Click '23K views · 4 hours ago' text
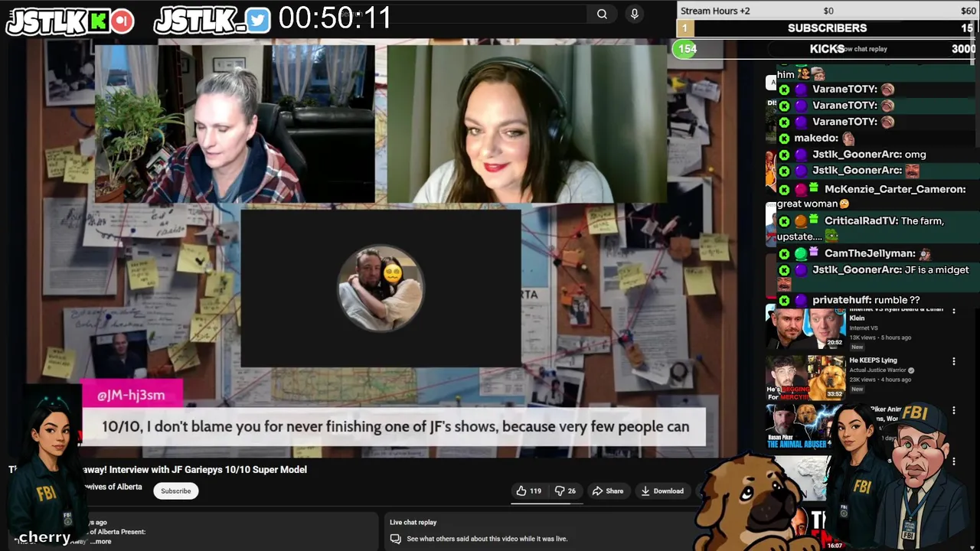The height and width of the screenshot is (551, 980). (x=880, y=380)
